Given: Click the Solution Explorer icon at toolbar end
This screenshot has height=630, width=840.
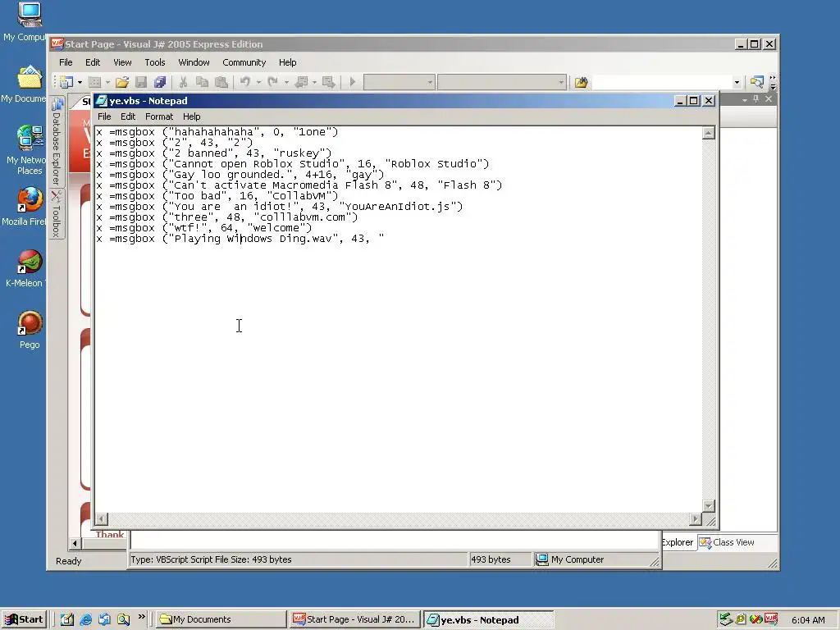Looking at the screenshot, I should point(756,82).
